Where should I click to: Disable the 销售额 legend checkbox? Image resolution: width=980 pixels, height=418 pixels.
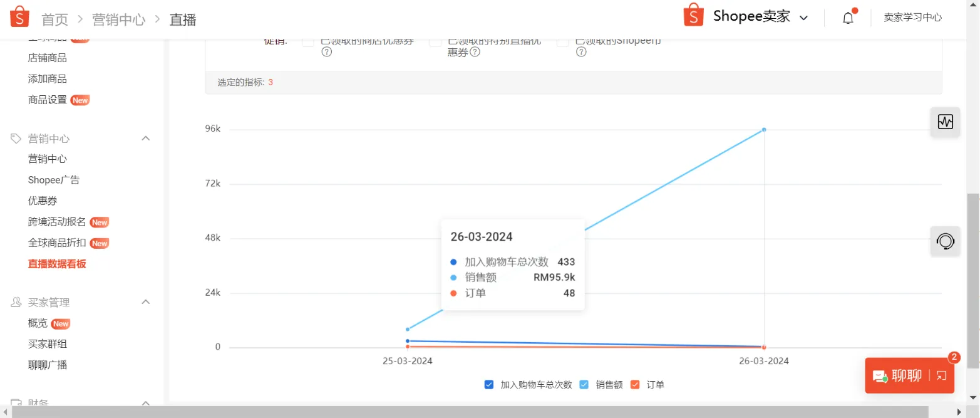point(584,384)
